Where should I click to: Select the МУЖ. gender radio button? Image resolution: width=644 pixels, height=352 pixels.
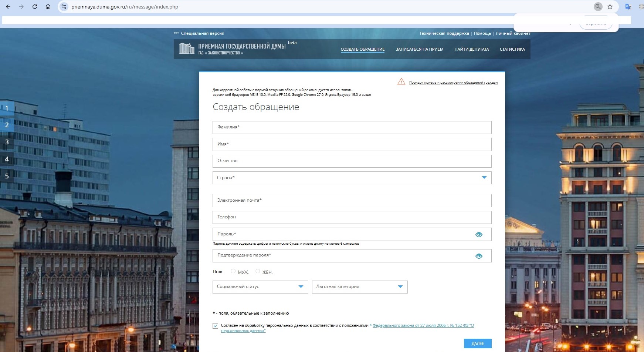(x=233, y=271)
